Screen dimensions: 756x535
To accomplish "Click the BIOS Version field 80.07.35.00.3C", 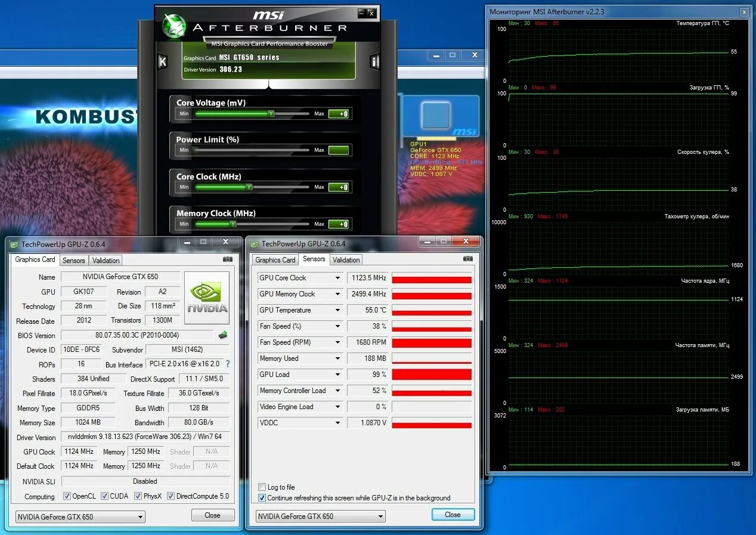I will coord(137,335).
